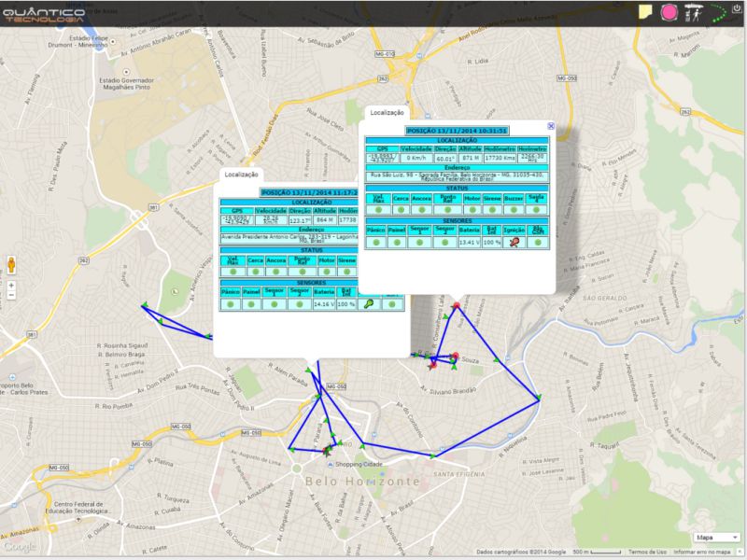
Task: Click the Sirene status dot in 10:31:51 popup
Action: (492, 209)
